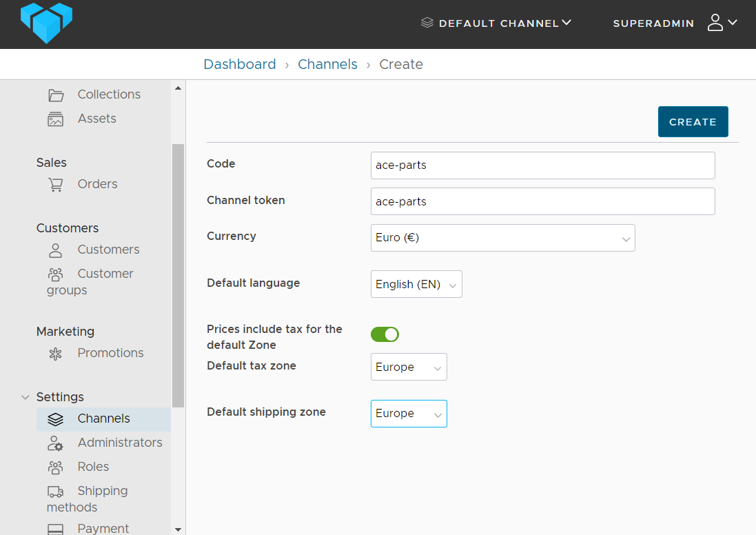Click the Promotions star icon

[x=56, y=354]
